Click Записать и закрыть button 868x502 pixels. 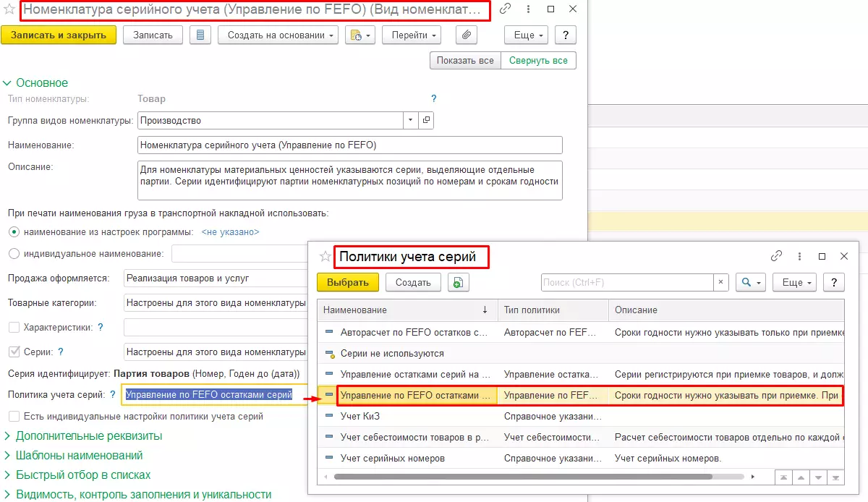coord(59,35)
